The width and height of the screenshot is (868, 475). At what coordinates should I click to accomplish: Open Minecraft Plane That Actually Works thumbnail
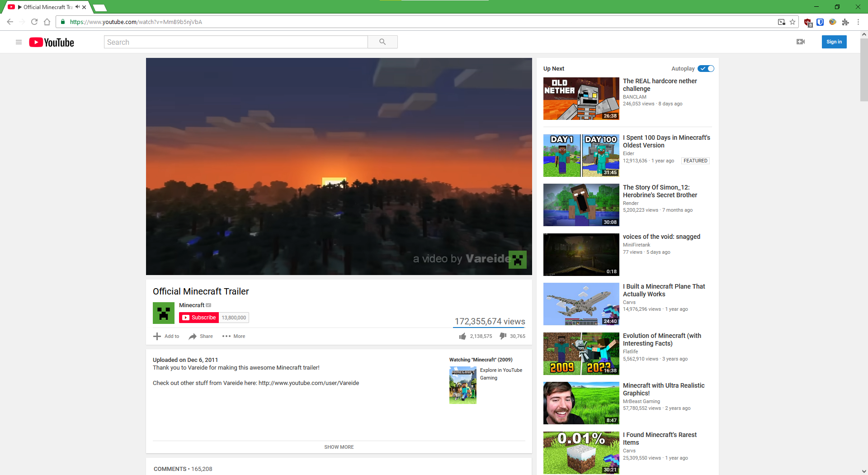[x=581, y=304]
